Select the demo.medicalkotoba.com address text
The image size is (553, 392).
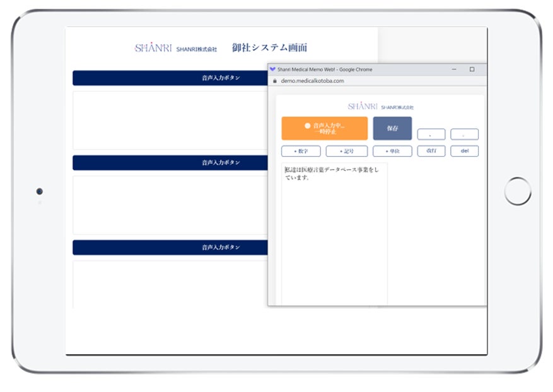[312, 81]
